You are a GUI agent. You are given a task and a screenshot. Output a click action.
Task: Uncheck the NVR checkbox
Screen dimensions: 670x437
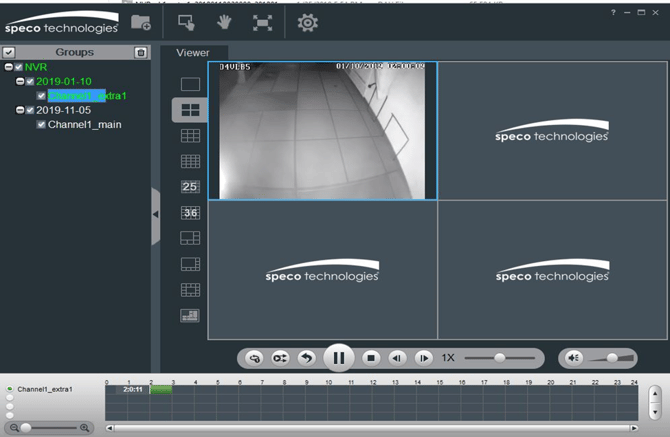click(19, 67)
